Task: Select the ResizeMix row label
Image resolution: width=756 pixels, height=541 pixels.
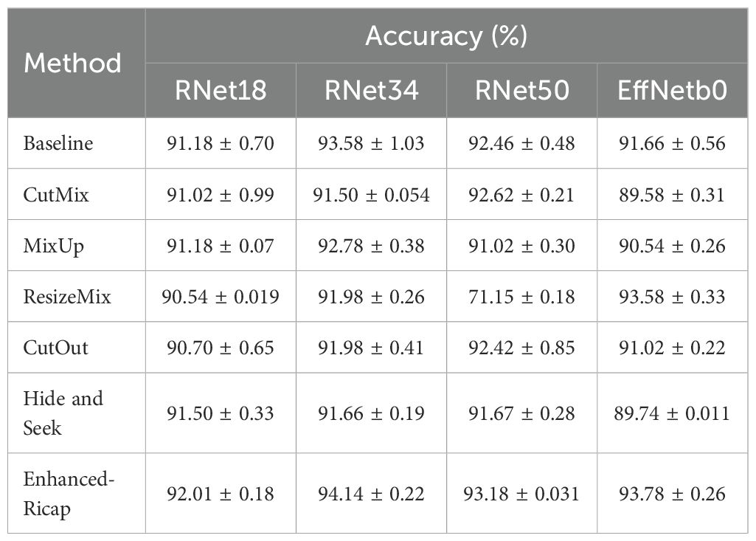Action: pos(66,296)
